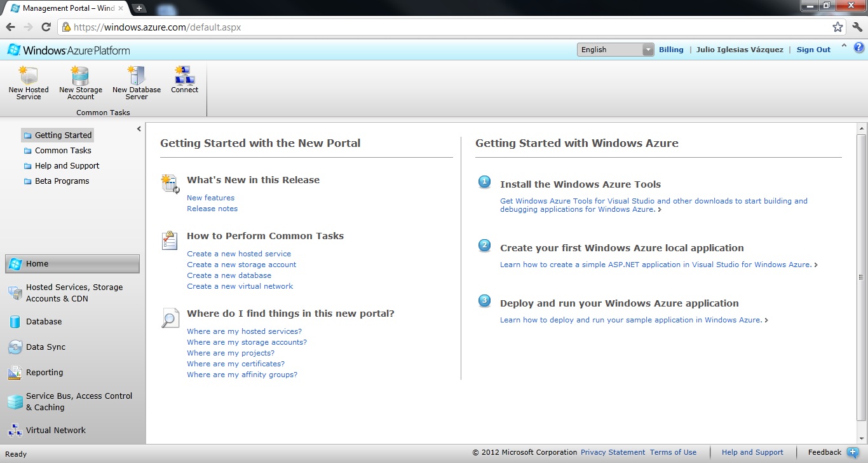Open the Reporting navigation section

[72, 372]
